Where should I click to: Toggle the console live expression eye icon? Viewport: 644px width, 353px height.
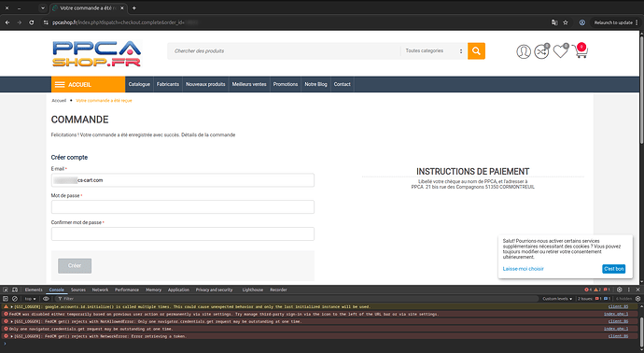46,299
